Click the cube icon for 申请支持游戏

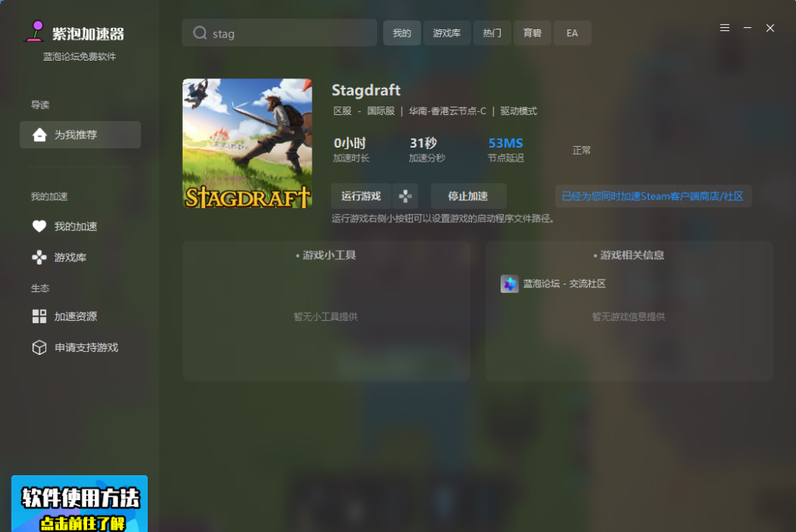pyautogui.click(x=39, y=347)
